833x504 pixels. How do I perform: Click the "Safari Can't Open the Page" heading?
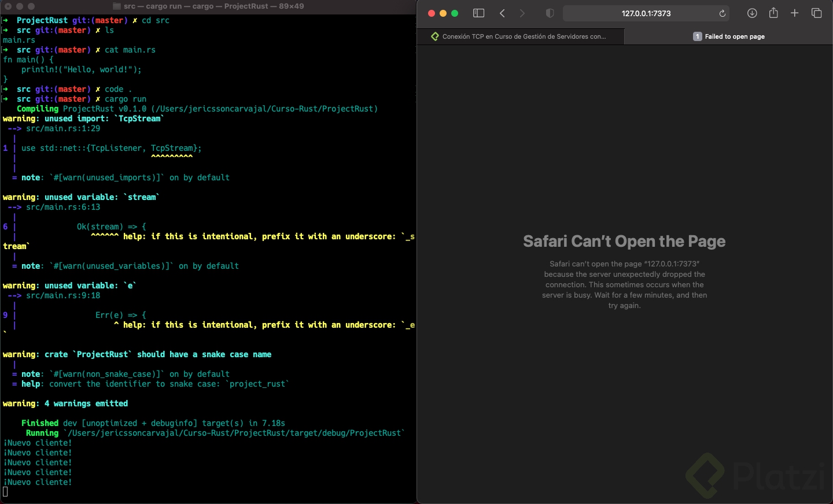625,241
